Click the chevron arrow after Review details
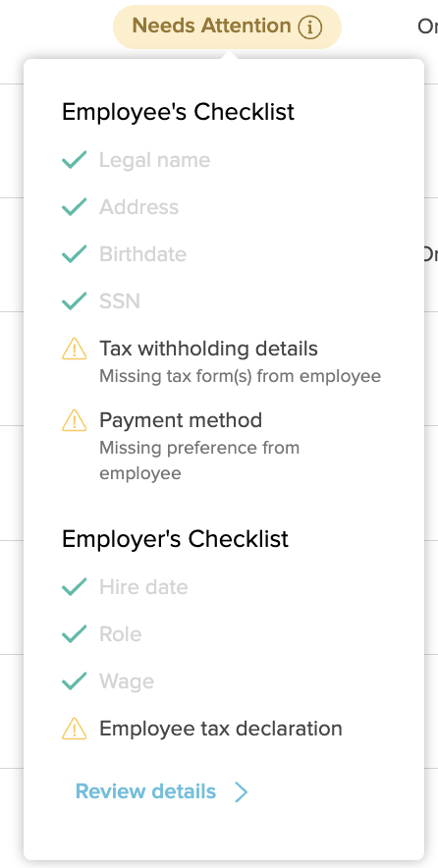The image size is (438, 868). point(241,792)
